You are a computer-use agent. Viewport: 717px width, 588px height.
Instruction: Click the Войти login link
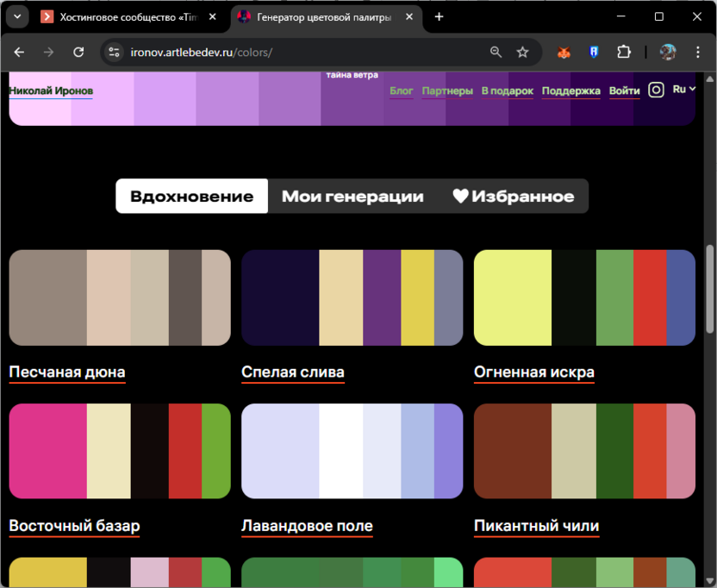pos(624,91)
